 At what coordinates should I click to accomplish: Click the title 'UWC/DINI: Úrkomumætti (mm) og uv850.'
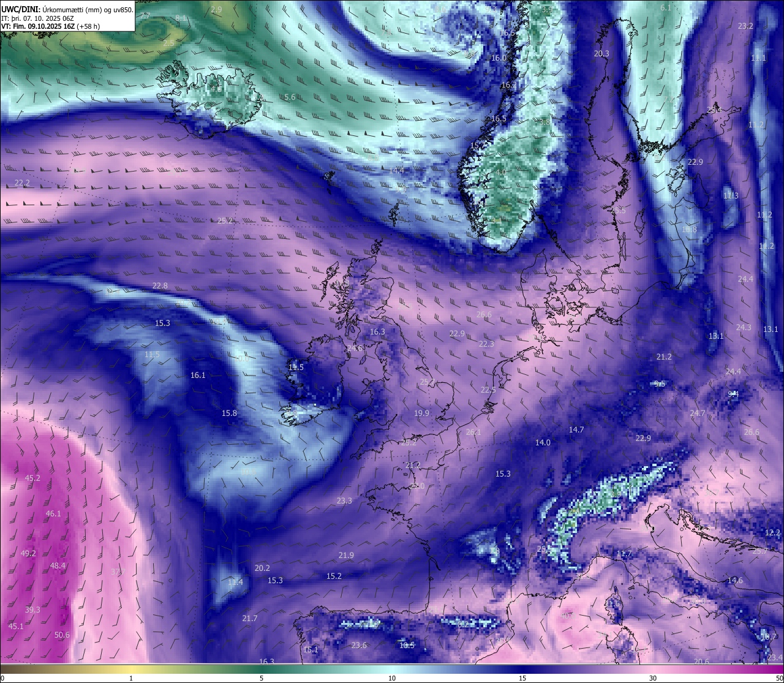67,9
